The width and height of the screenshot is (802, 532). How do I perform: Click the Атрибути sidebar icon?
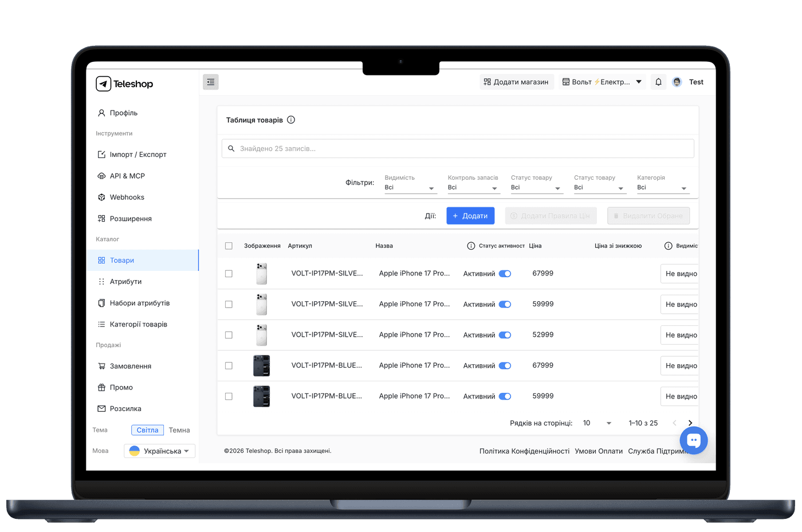pos(101,282)
